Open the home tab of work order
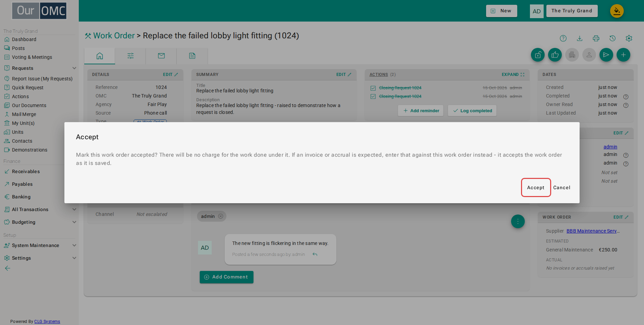 point(100,56)
